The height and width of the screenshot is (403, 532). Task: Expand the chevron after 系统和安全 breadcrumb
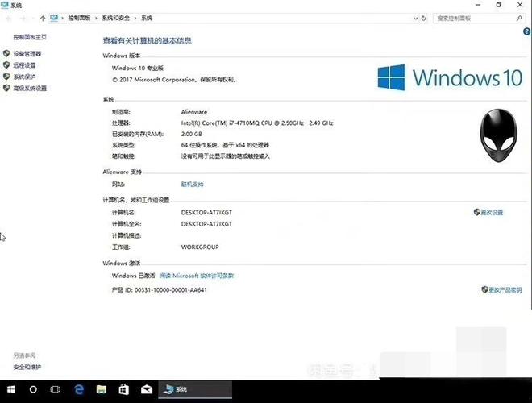[135, 18]
